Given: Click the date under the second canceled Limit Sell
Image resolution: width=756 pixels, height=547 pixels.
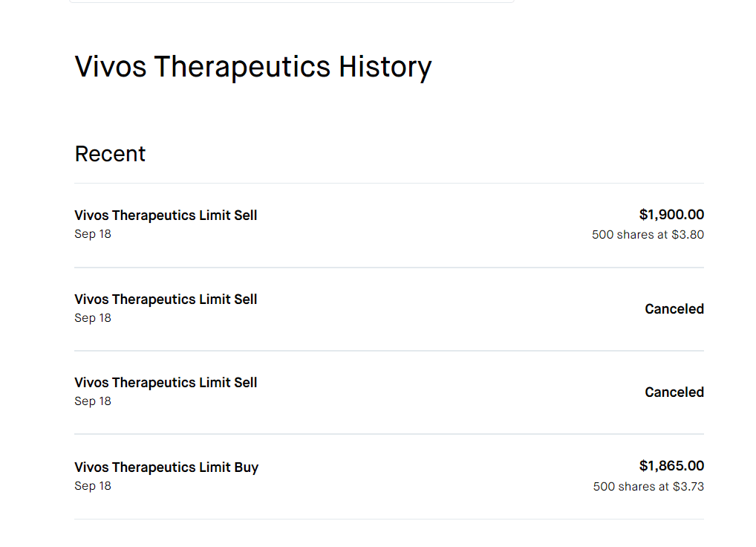Looking at the screenshot, I should pos(93,401).
